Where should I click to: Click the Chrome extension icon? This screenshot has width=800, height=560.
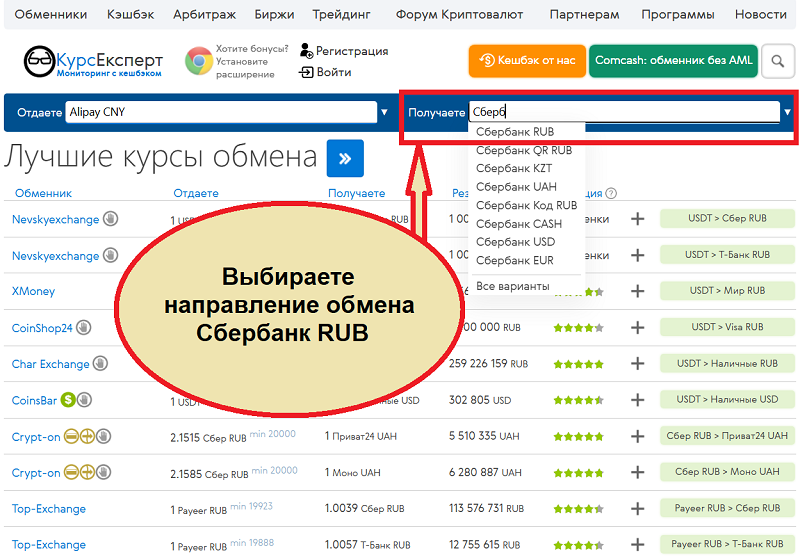(198, 61)
